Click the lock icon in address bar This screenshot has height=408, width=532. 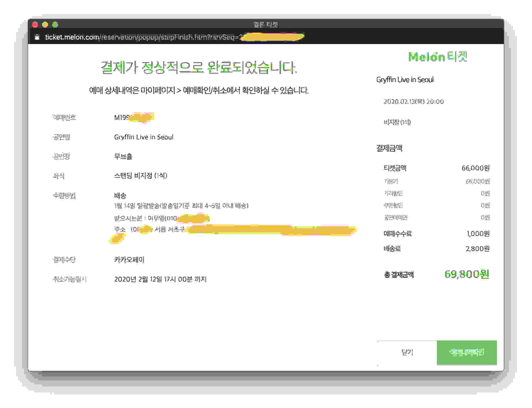[37, 37]
